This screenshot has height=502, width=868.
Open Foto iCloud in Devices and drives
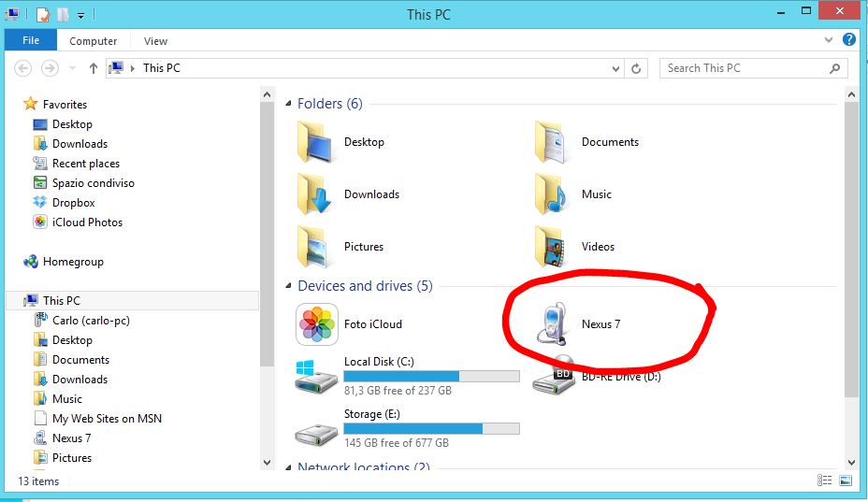pyautogui.click(x=316, y=324)
